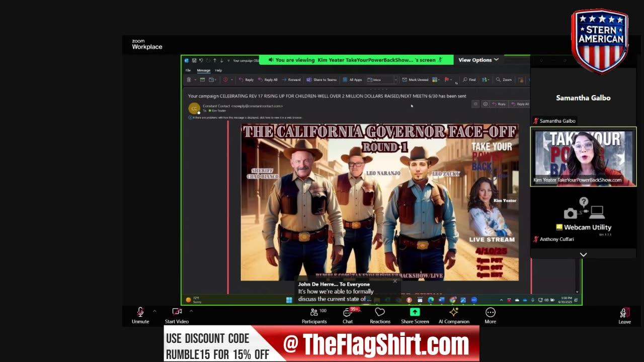Open the Zoom Chat panel
Screen dimensions: 644x362
348,316
